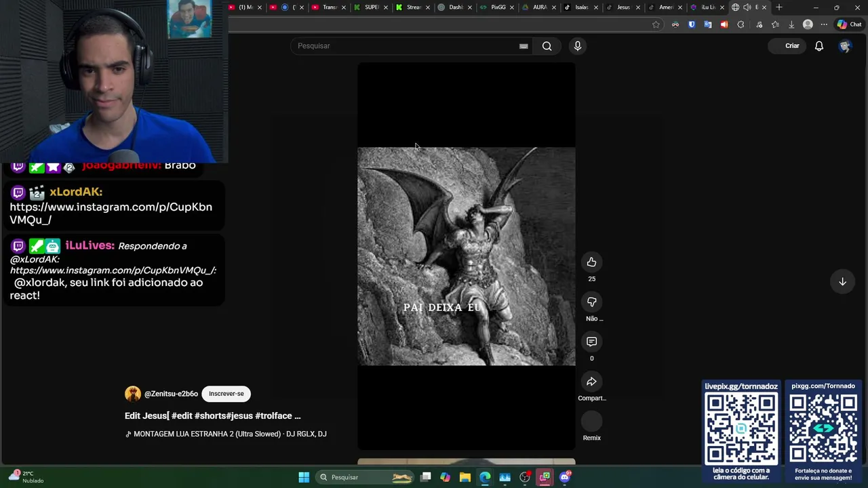868x488 pixels.
Task: Open Discord from the taskbar
Action: pyautogui.click(x=565, y=477)
